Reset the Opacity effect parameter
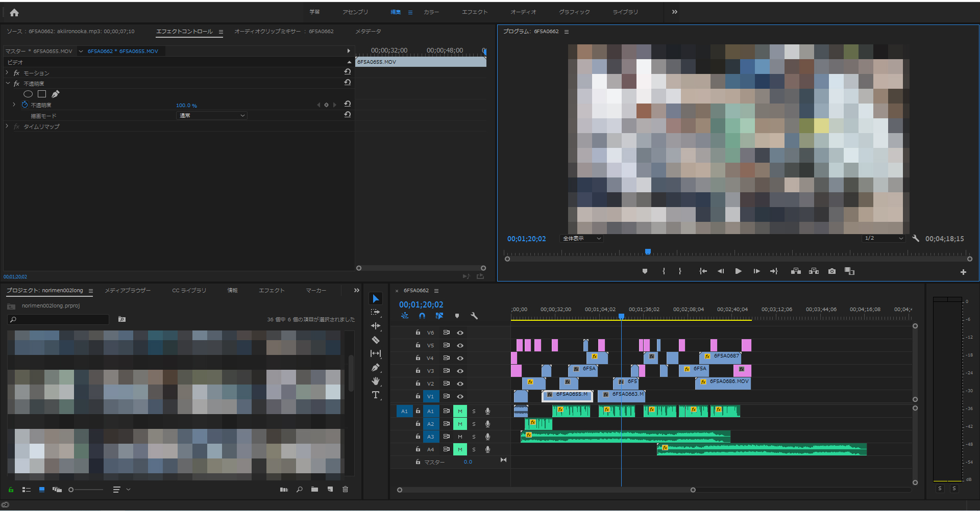 (348, 104)
